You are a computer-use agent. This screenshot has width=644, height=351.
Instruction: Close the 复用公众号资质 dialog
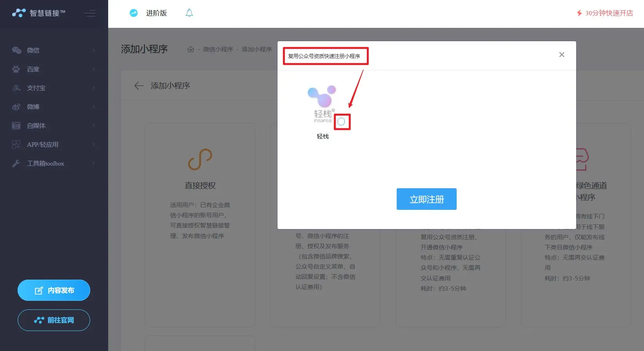[x=561, y=55]
